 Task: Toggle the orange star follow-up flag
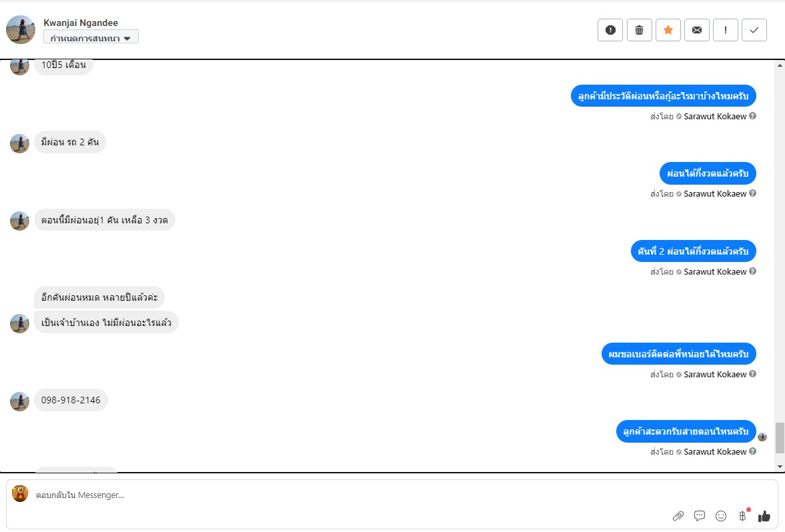[x=668, y=30]
